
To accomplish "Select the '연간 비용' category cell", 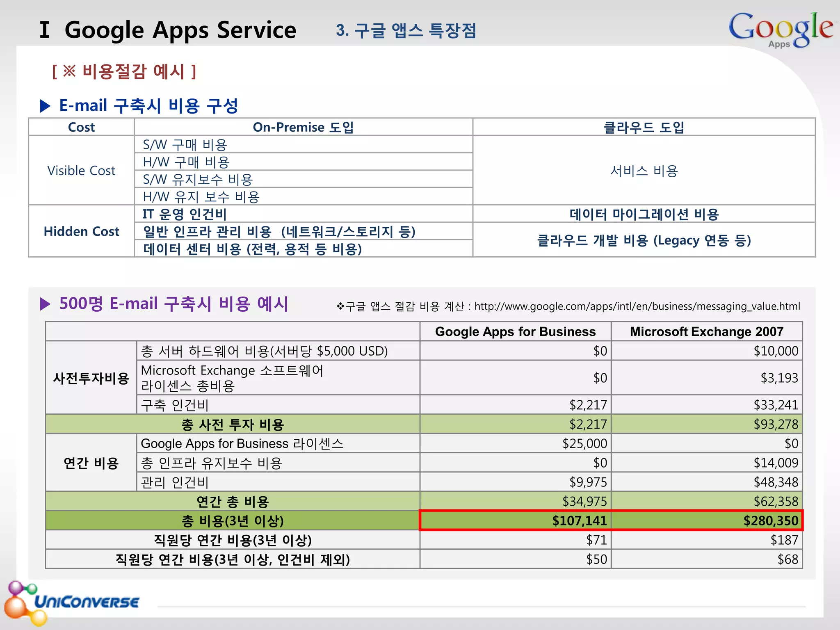I will point(91,463).
